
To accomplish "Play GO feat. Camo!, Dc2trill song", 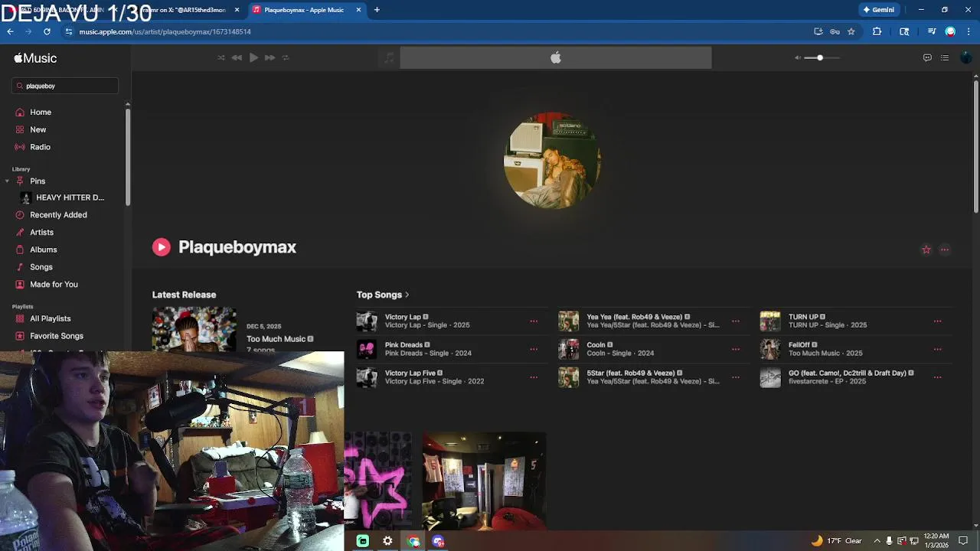I will (x=770, y=377).
